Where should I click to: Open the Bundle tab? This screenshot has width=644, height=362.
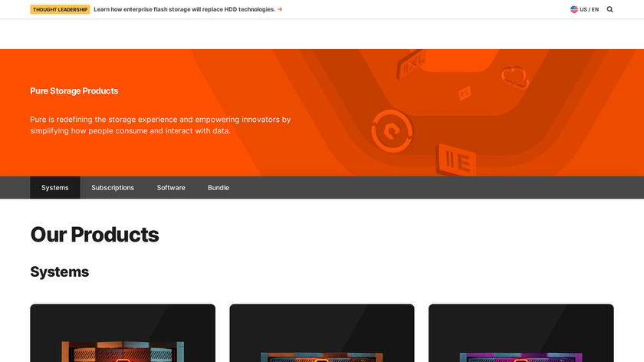click(219, 187)
